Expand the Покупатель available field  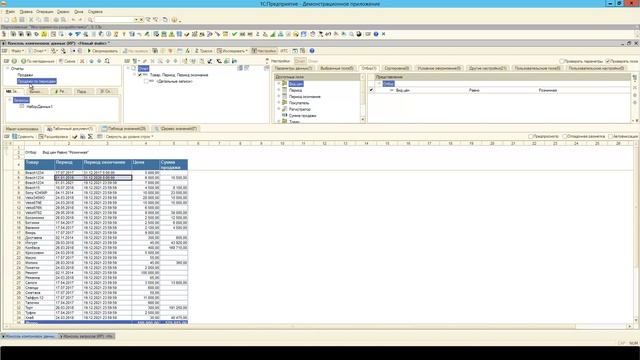[279, 103]
